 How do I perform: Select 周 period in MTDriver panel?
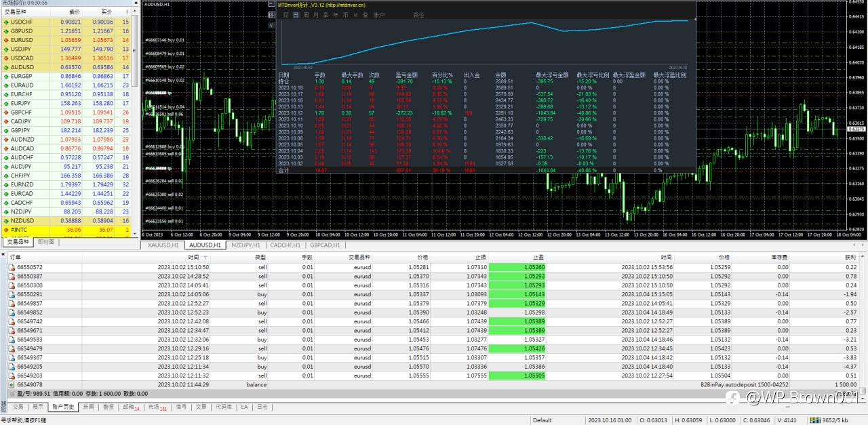(x=306, y=14)
